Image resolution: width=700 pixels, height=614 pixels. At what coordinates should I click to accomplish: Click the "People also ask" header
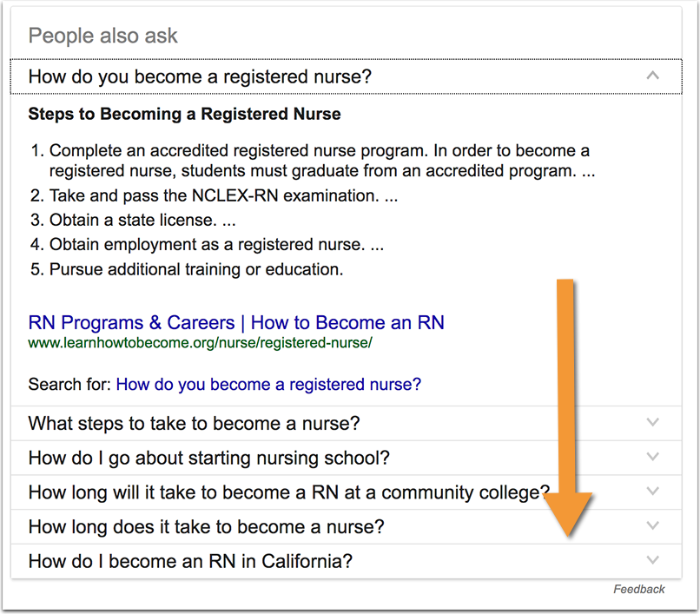102,36
